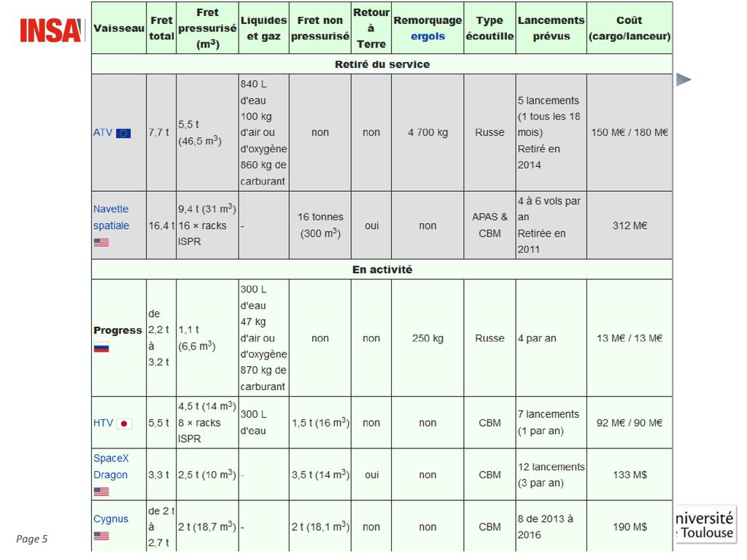Click the 1,5 t (16 m³) cell

click(320, 423)
